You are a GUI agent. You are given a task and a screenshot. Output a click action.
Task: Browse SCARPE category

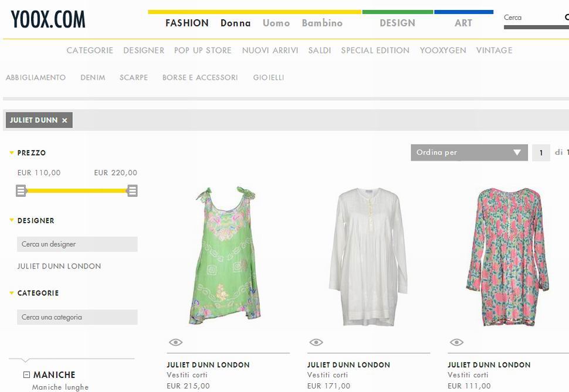click(134, 77)
